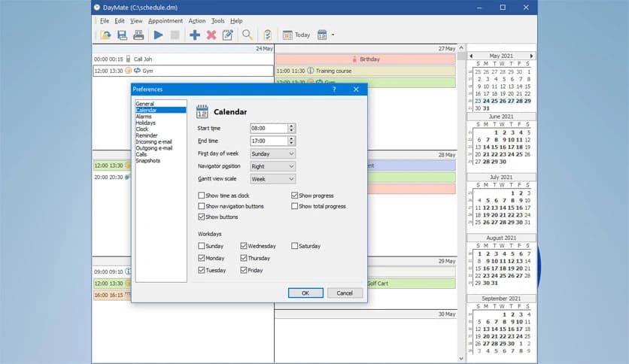Screen dimensions: 629x364
Task: Click the End time spinner arrows
Action: point(292,141)
